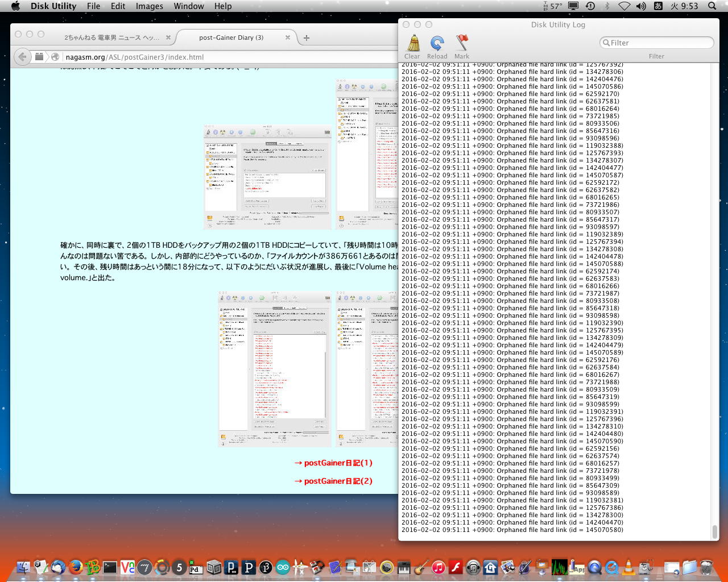728x582 pixels.
Task: Open the Help menu
Action: 223,6
